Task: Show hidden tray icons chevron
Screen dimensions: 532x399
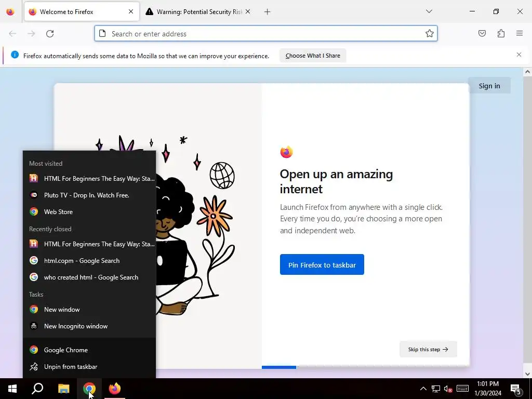Action: pos(423,389)
